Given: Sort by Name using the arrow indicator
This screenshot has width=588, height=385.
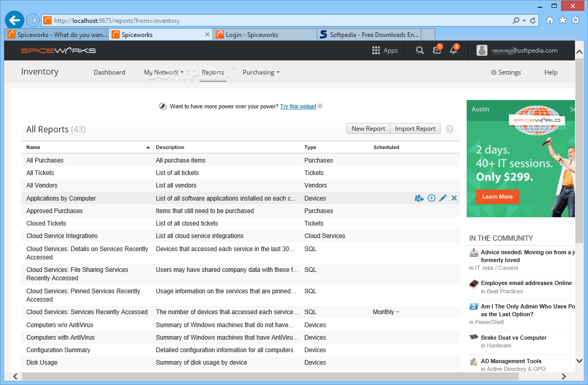Looking at the screenshot, I should pyautogui.click(x=148, y=147).
